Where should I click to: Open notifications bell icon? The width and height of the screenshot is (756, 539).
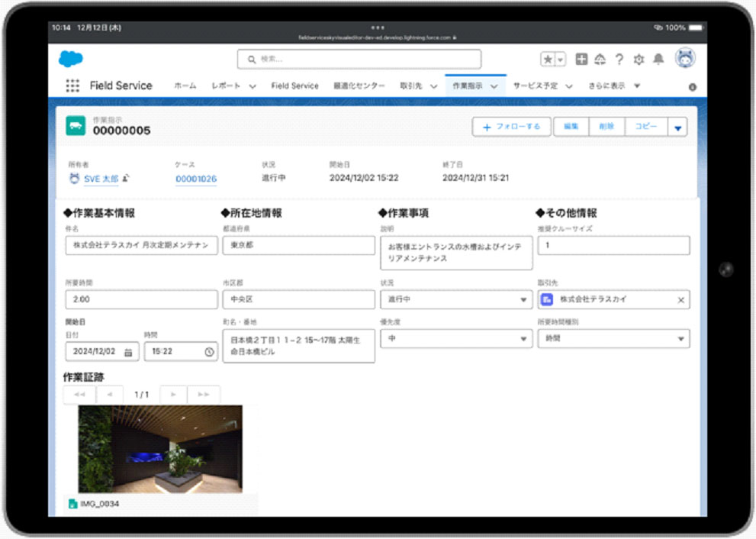(658, 59)
